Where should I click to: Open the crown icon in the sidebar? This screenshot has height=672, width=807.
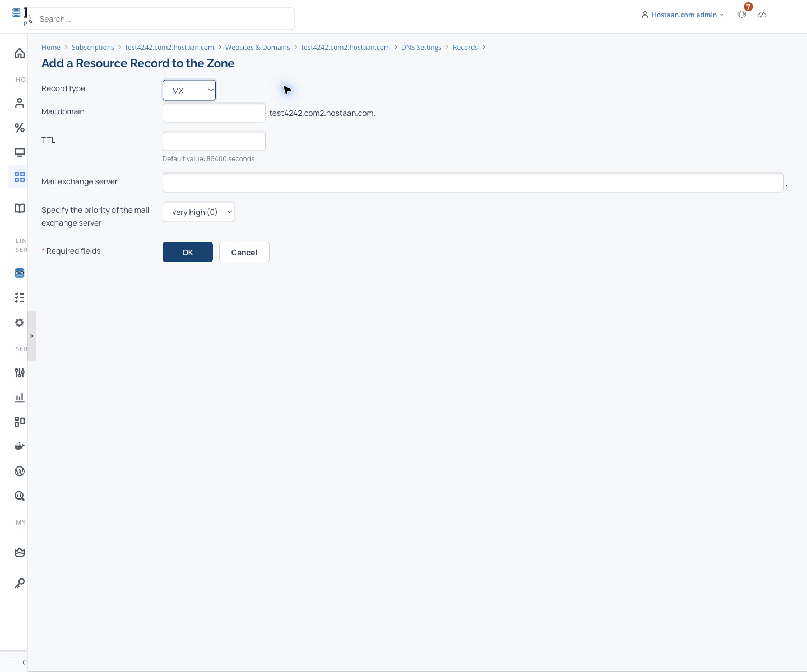coord(20,553)
